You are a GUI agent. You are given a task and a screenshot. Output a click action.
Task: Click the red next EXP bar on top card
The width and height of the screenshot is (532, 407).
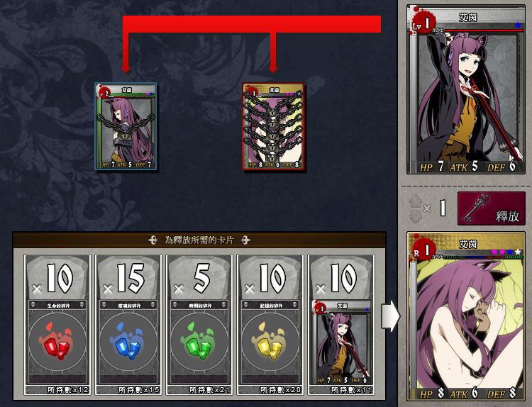[x=484, y=30]
